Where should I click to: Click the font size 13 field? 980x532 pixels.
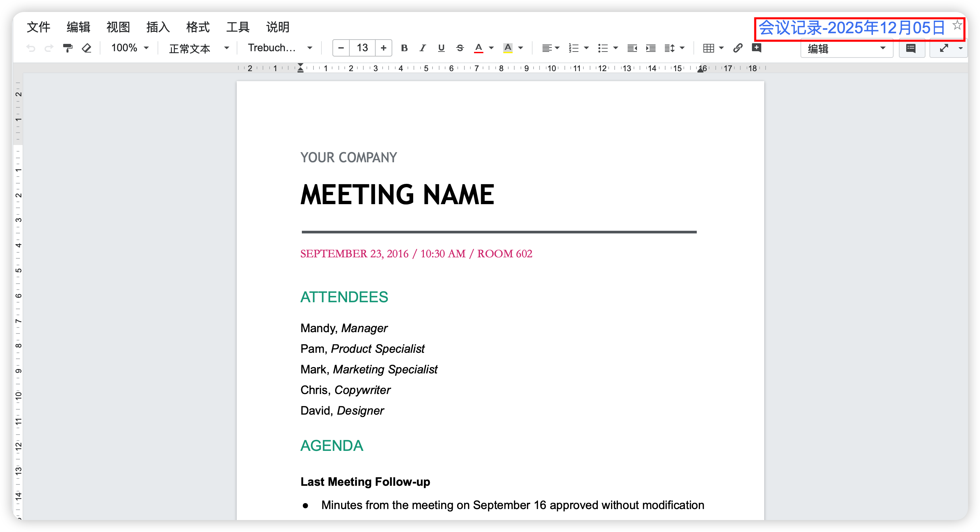[x=362, y=48]
